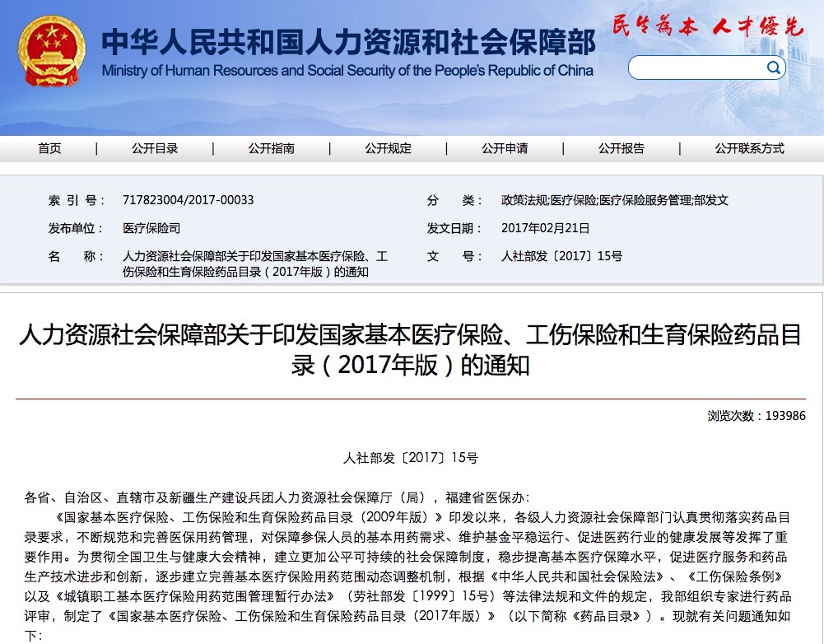Image resolution: width=824 pixels, height=644 pixels.
Task: Click the notice name in the info table
Action: click(255, 264)
